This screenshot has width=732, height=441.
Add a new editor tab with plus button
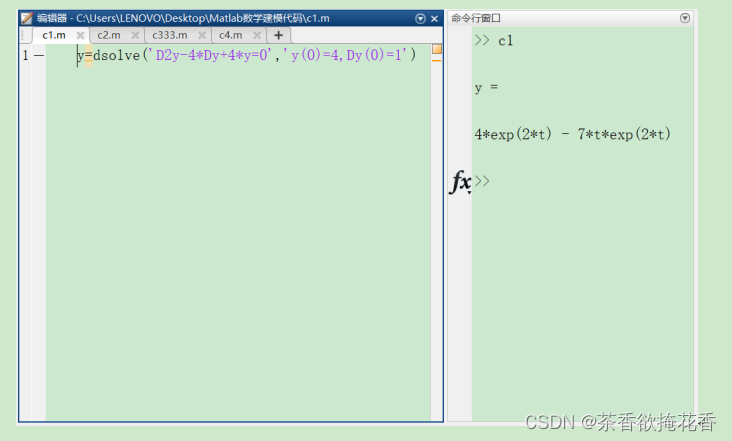click(x=279, y=35)
